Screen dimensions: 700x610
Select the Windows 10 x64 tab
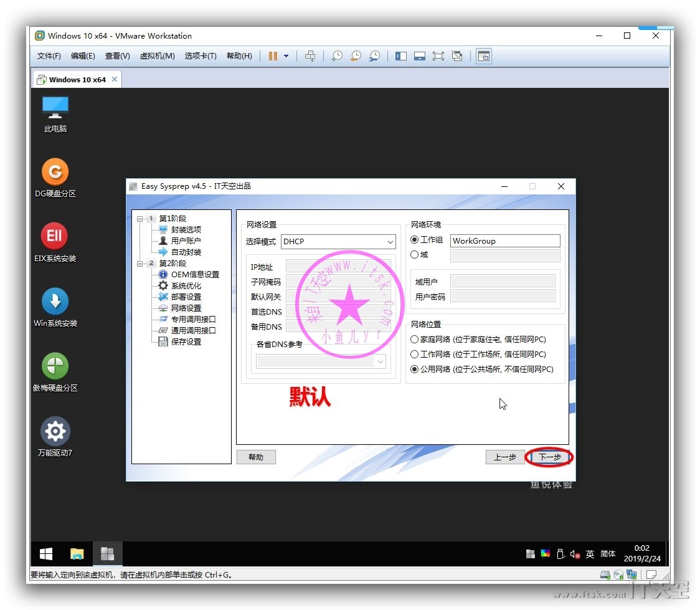pyautogui.click(x=77, y=80)
